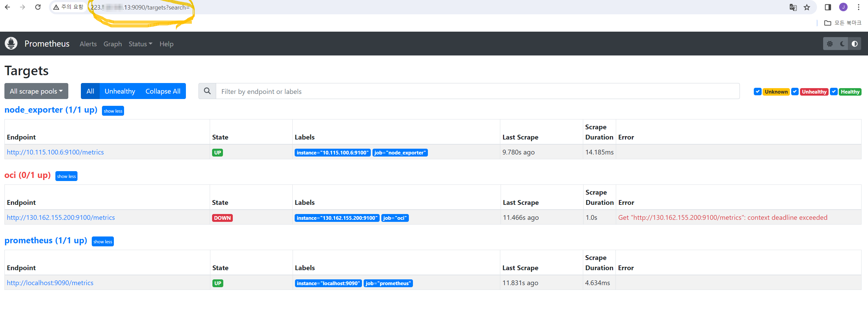Click the 14.185ms scrape duration value
The image size is (868, 311).
(600, 152)
